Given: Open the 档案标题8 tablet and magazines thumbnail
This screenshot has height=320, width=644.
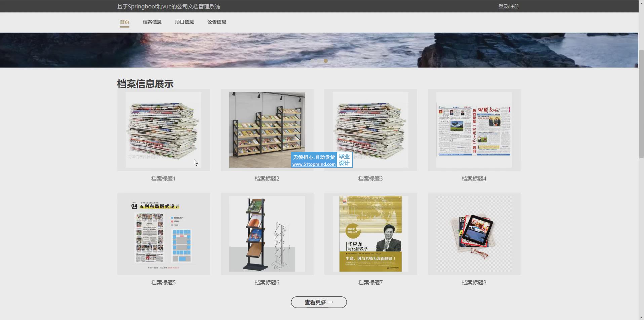Looking at the screenshot, I should point(474,234).
